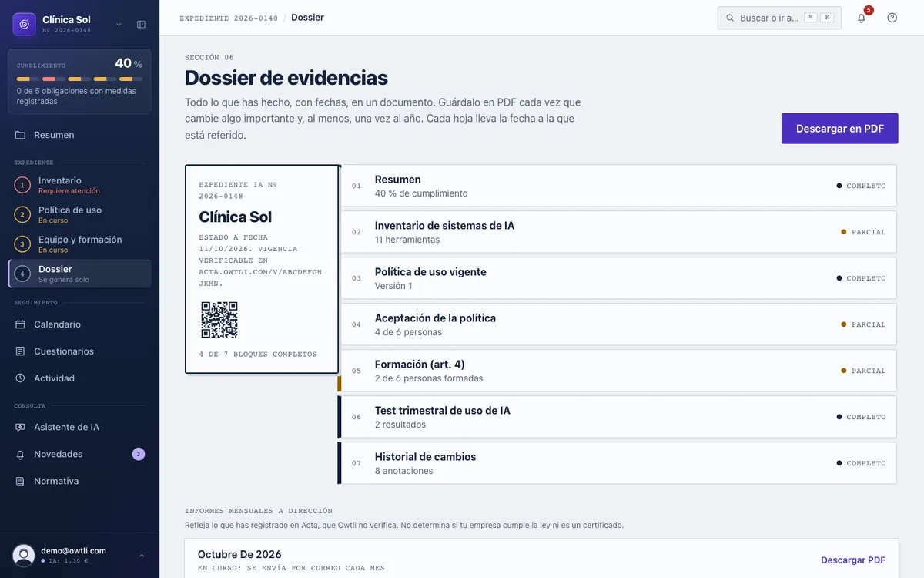924x578 pixels.
Task: Click the Normativa document icon
Action: 21,481
